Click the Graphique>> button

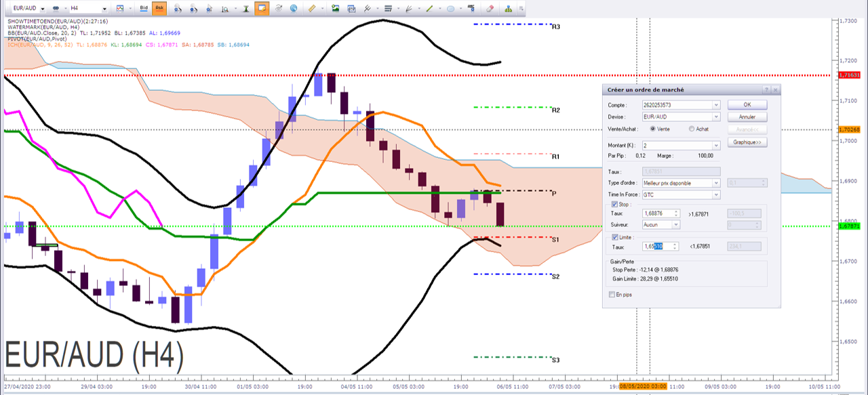click(747, 142)
